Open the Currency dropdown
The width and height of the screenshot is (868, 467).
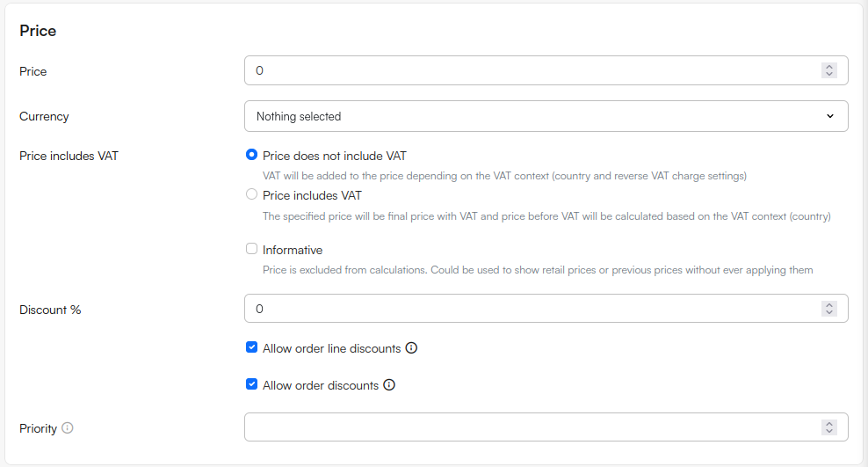coord(545,116)
